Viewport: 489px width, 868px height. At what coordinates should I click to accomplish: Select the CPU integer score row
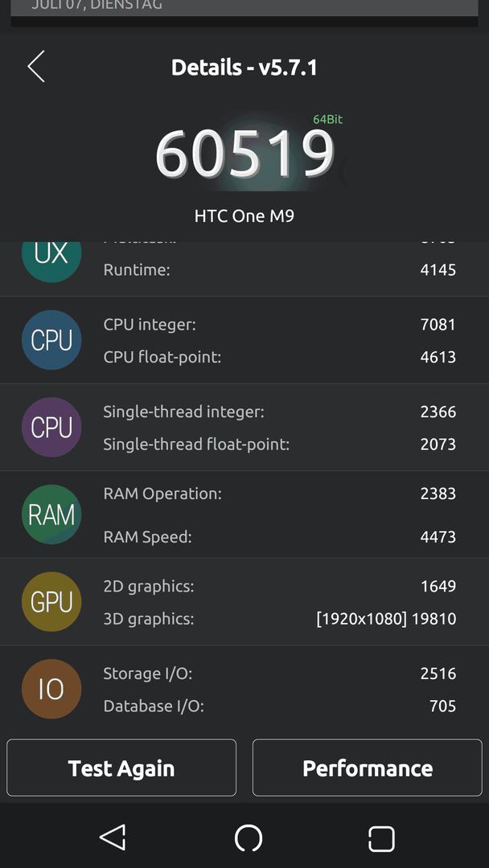click(280, 325)
